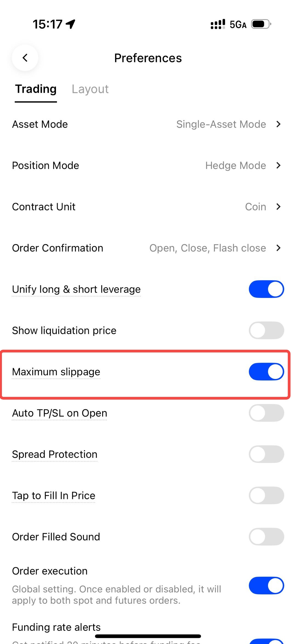Switch to the Layout tab
Screen dimensions: 296x644
pos(90,89)
